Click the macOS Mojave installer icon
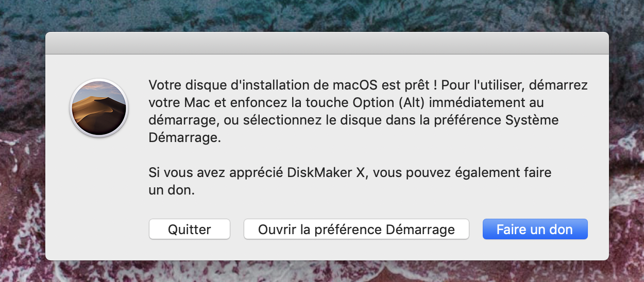This screenshot has width=644, height=282. [99, 108]
